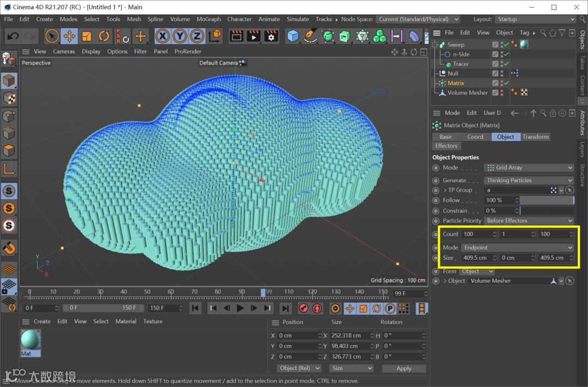
Task: Select the Move tool in top toolbar
Action: point(69,36)
